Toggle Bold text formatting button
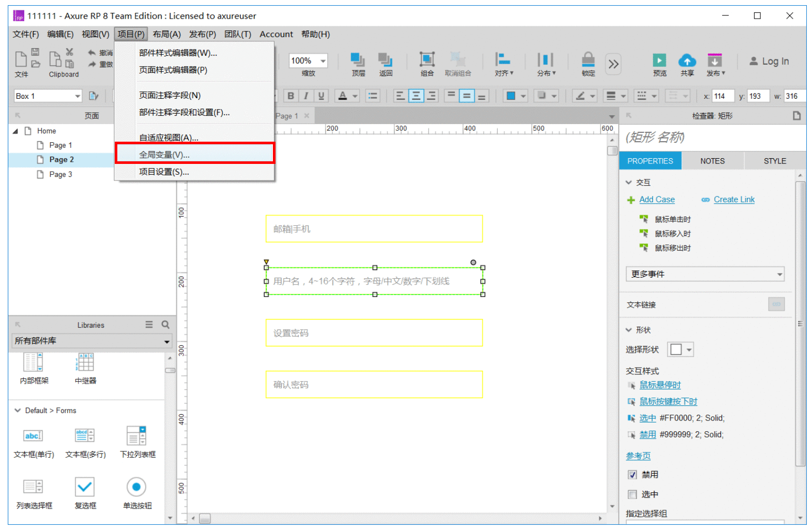Viewport: 812px width, 530px height. click(290, 96)
